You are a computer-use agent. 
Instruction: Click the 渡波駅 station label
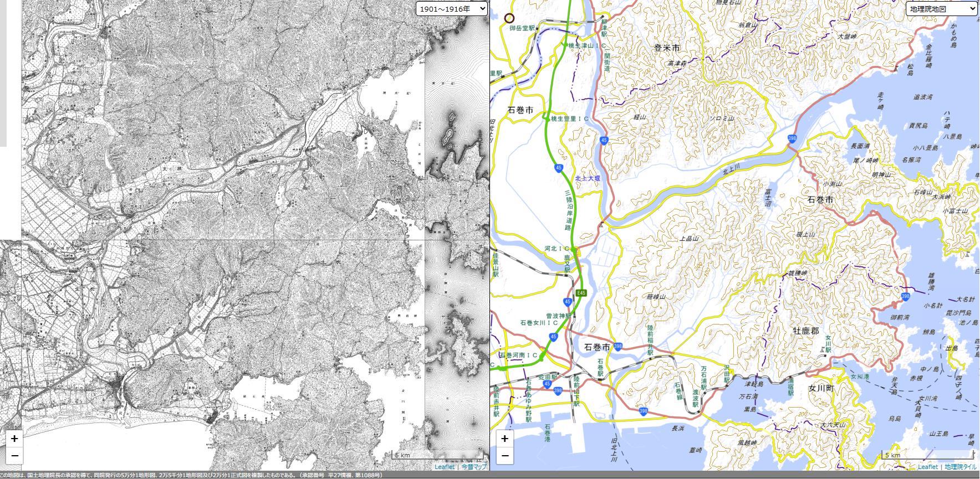click(x=696, y=398)
